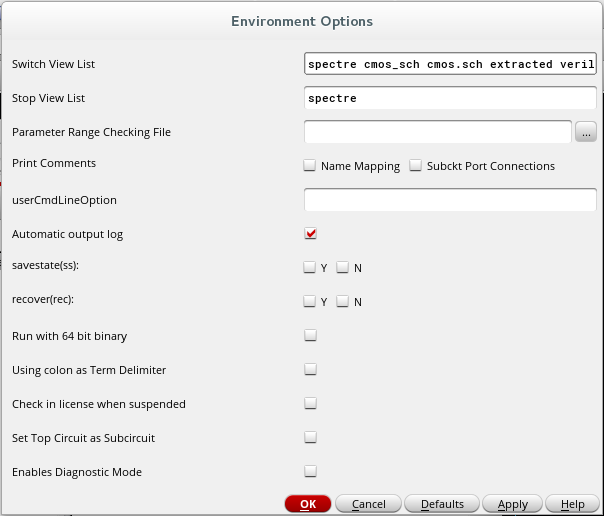Enable Check in license when suspended
This screenshot has width=604, height=516.
click(x=310, y=403)
